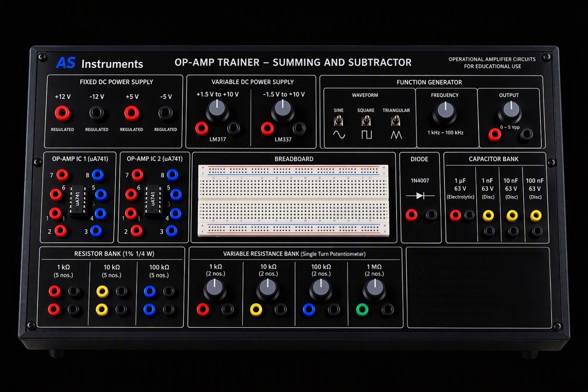588x392 pixels.
Task: Turn the +1.5 V to +10 V knob
Action: click(218, 110)
